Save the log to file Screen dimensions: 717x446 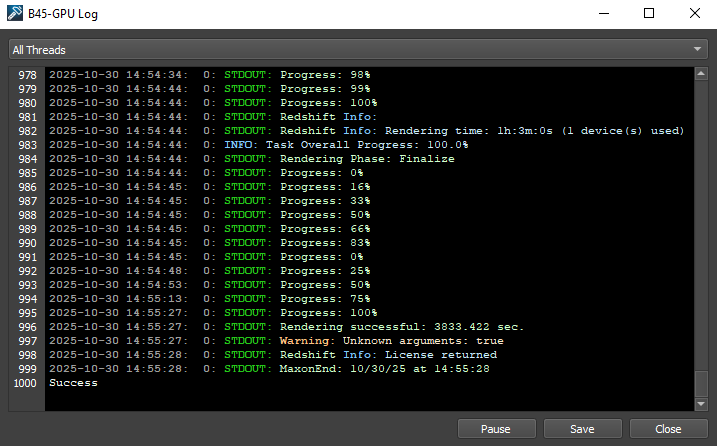[x=582, y=429]
